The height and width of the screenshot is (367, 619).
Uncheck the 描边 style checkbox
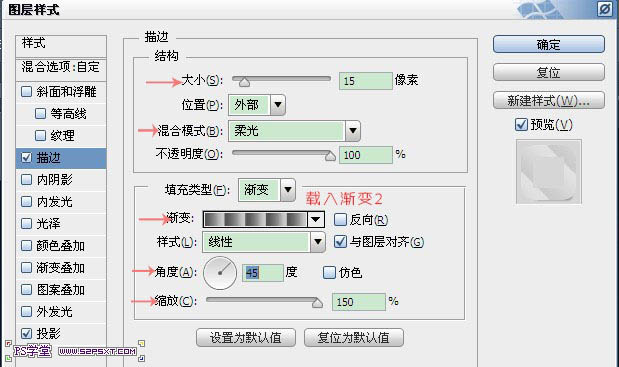click(26, 158)
